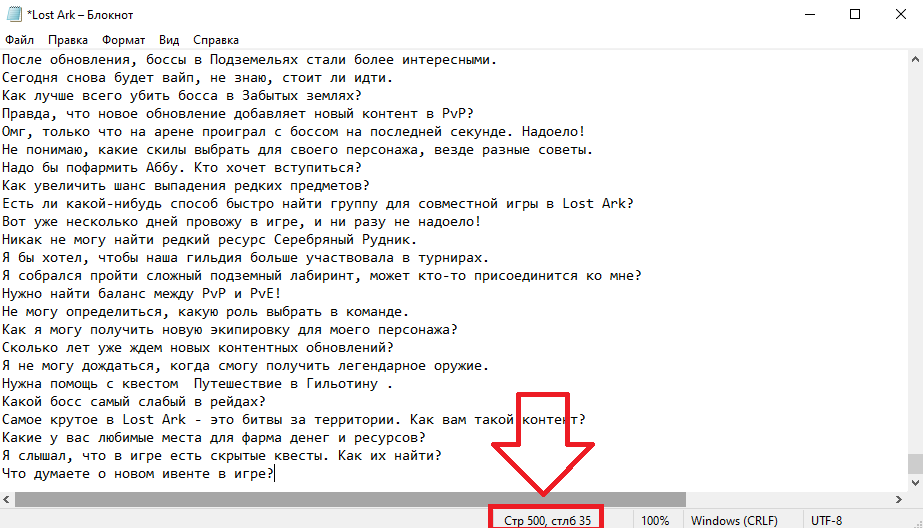Click the 100% zoom level in the status bar
The width and height of the screenshot is (923, 528).
[655, 520]
